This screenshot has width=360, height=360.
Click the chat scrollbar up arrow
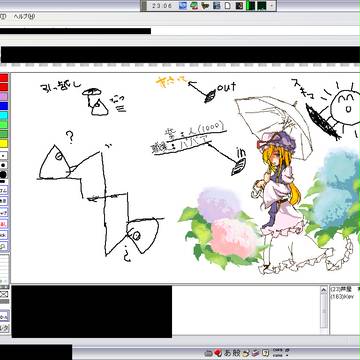point(324,290)
